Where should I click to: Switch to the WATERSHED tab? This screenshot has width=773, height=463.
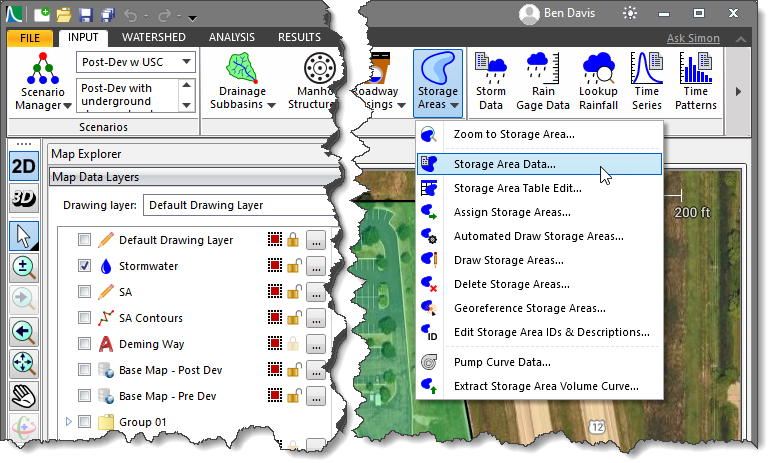(x=154, y=37)
